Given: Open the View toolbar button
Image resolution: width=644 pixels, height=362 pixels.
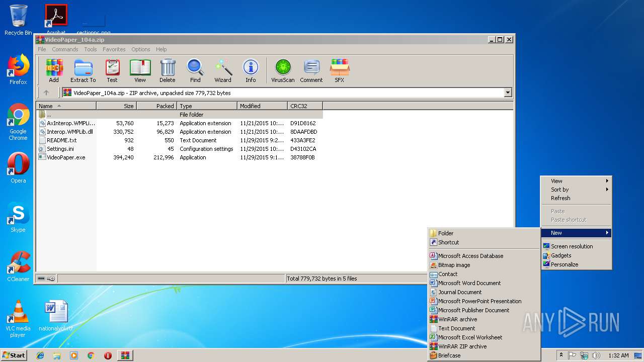Looking at the screenshot, I should [140, 71].
